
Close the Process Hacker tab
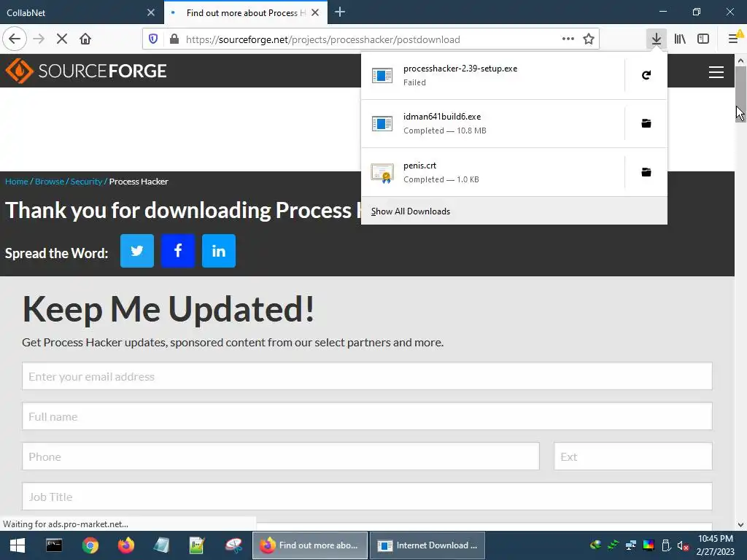(x=315, y=12)
